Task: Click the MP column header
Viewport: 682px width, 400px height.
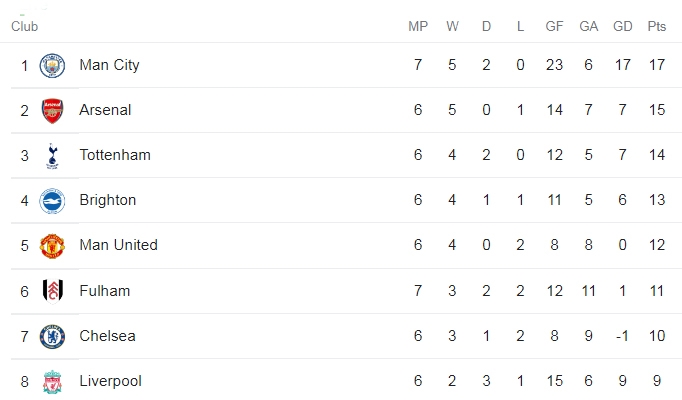Action: [x=418, y=27]
